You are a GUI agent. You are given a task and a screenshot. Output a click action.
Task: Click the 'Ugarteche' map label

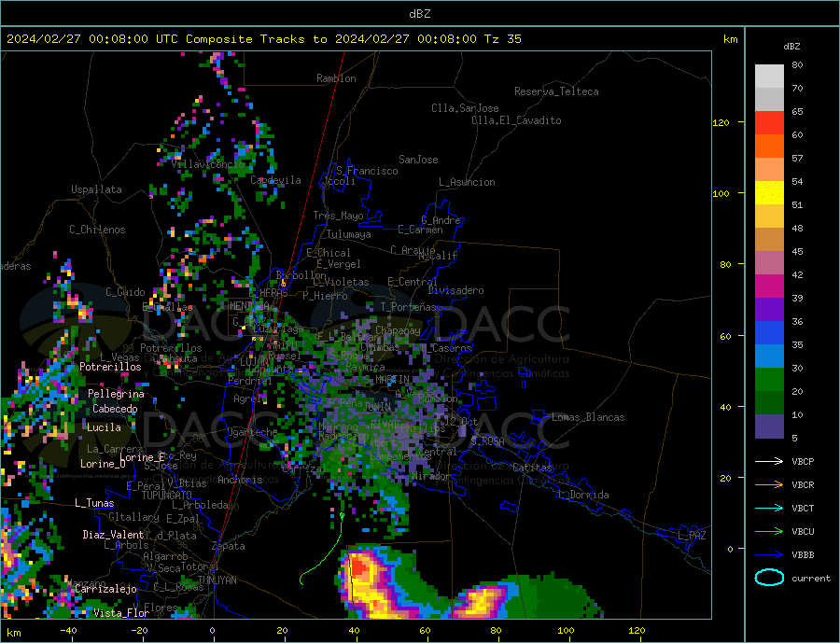(252, 432)
